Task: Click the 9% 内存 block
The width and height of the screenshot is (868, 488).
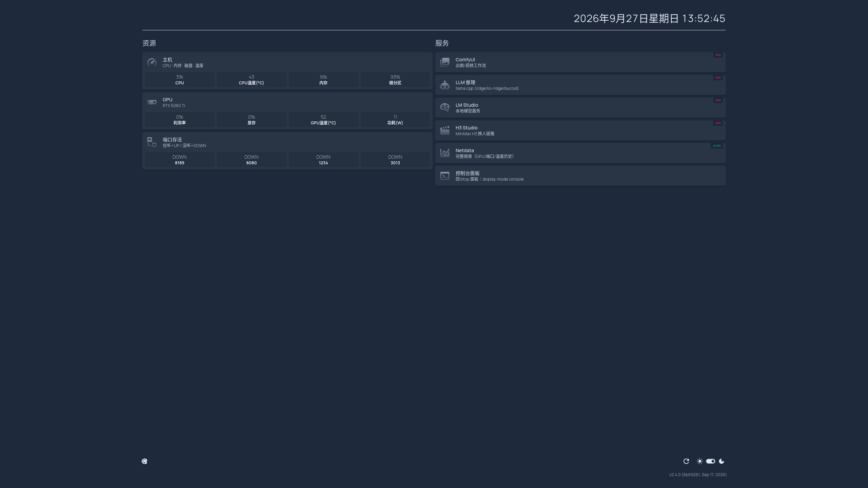Action: 323,80
